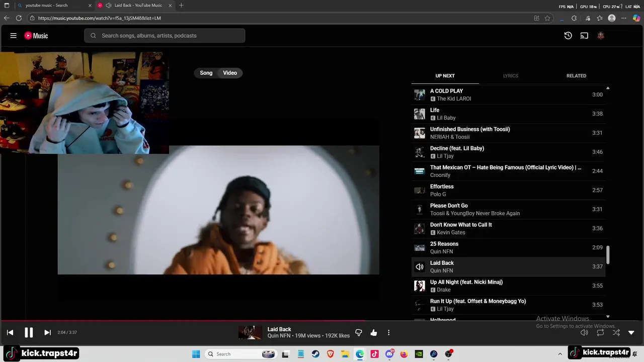
Task: Reload the page
Action: pos(19,18)
